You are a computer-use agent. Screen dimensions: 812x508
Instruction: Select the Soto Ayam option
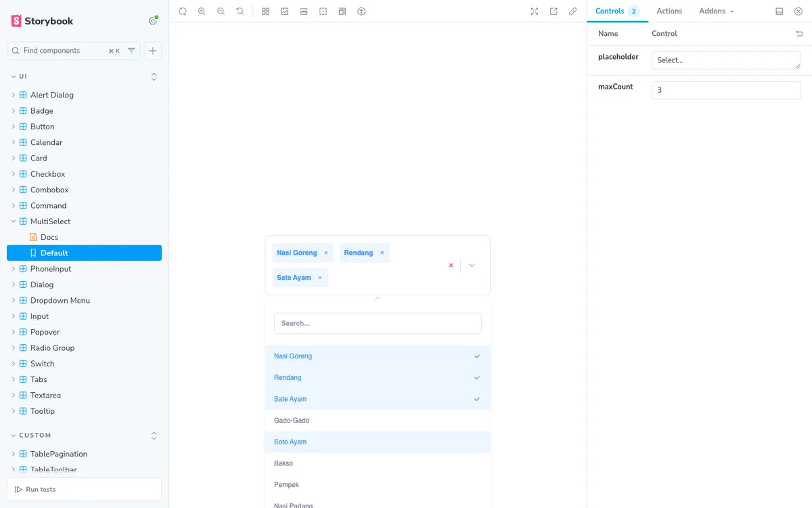tap(378, 442)
